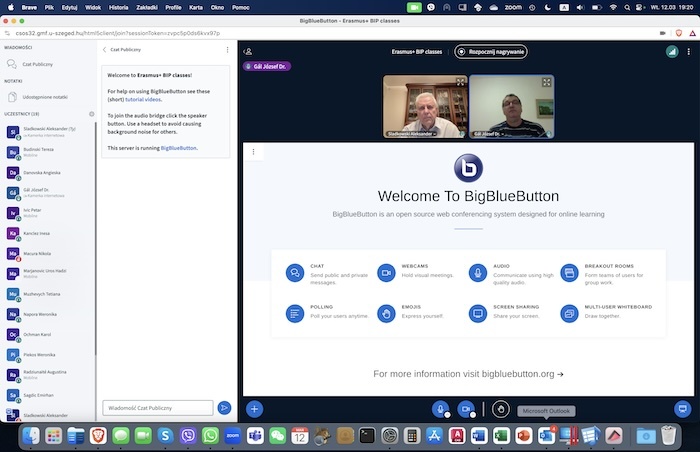Select participant Piekos Weronika
Viewport: 700px width, 452px height.
49,355
